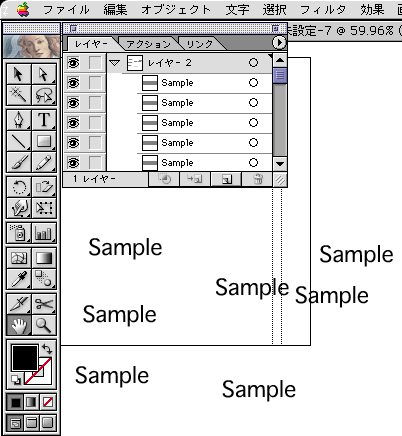Image resolution: width=402 pixels, height=436 pixels.
Task: Choose the Magic Wand tool
Action: point(19,95)
